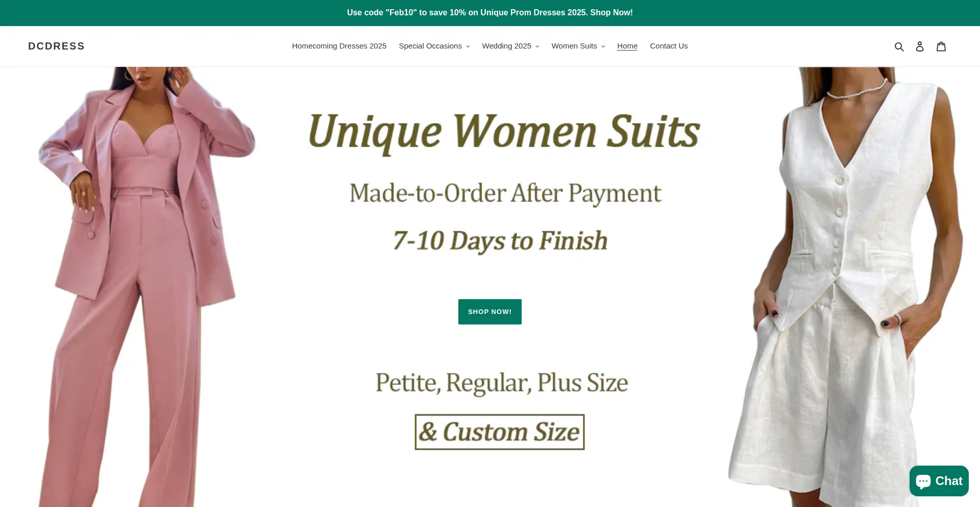This screenshot has width=980, height=507.
Task: Expand the Women Suits dropdown menu
Action: click(x=578, y=46)
